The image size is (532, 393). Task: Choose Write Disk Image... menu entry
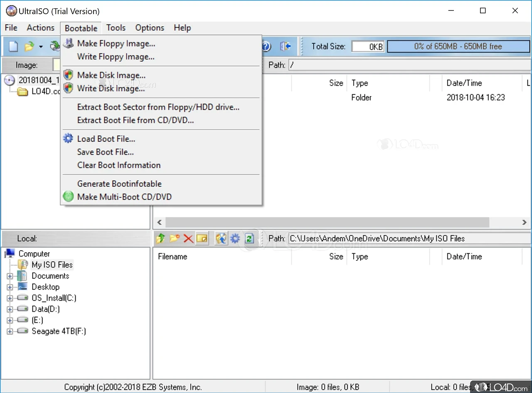[x=161, y=88]
